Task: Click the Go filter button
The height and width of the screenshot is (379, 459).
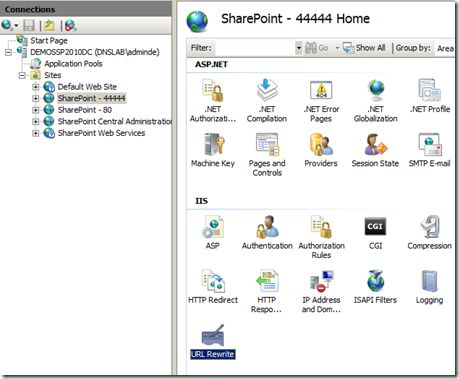Action: (x=317, y=48)
